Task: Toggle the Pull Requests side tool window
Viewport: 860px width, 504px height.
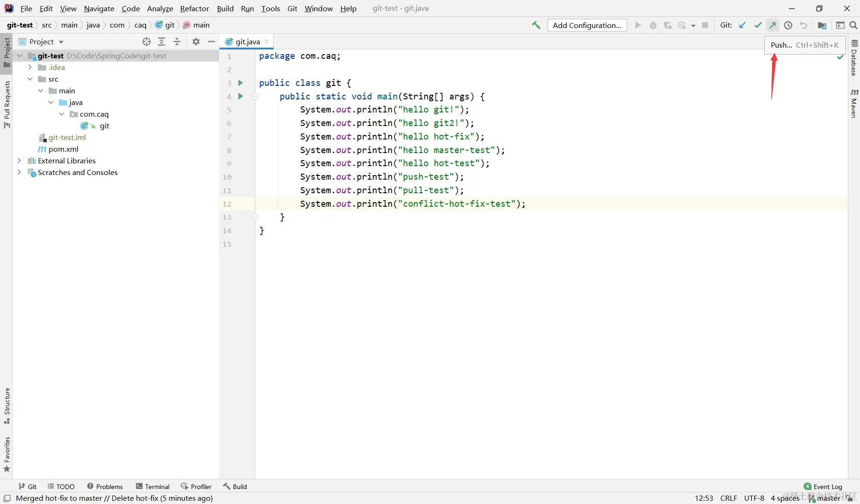Action: coord(7,105)
